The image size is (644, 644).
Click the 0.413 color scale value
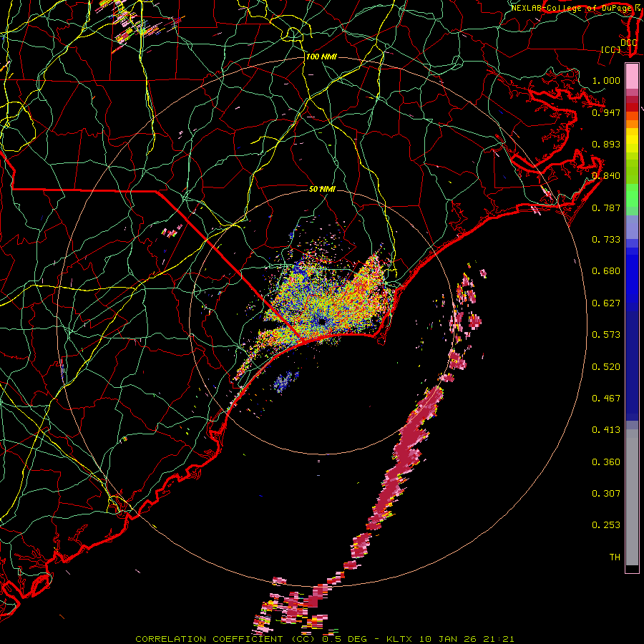(606, 429)
